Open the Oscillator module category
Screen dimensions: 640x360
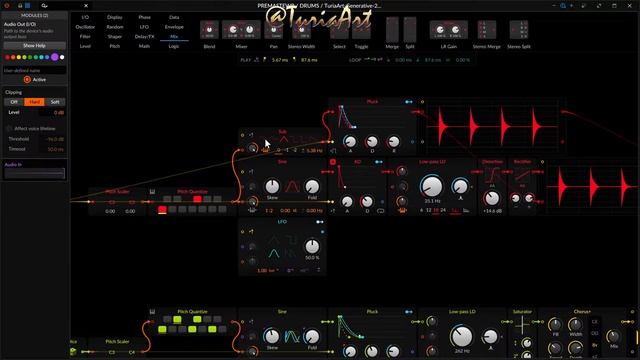(x=85, y=27)
